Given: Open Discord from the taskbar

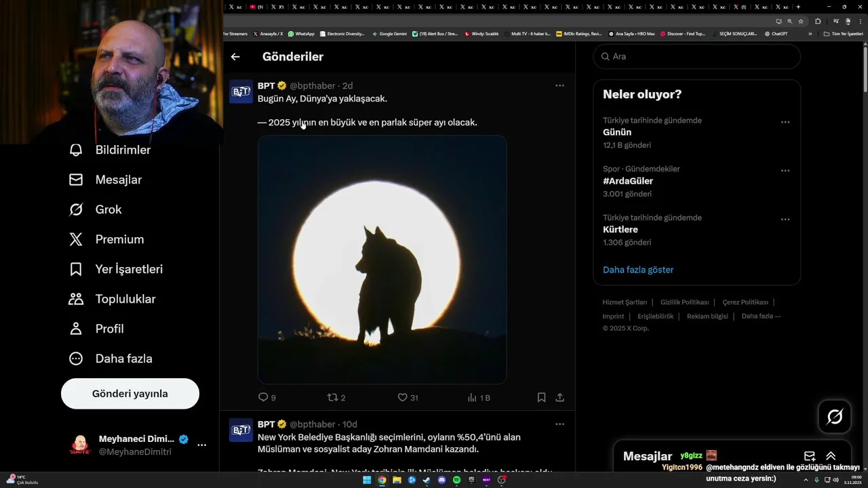Looking at the screenshot, I should [x=441, y=480].
